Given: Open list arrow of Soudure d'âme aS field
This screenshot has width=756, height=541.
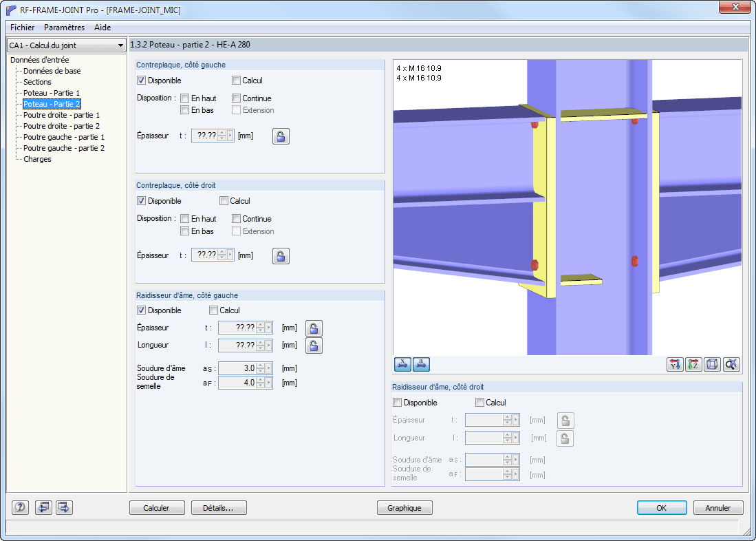Looking at the screenshot, I should point(269,368).
